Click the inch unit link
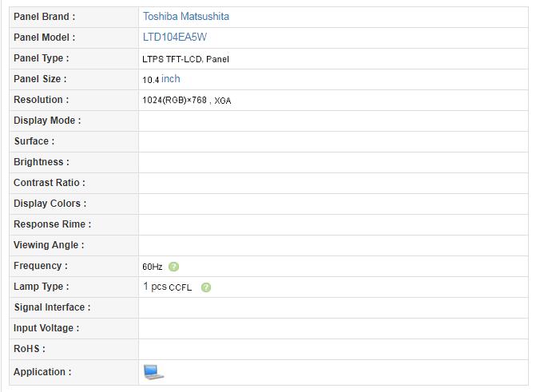This screenshot has height=392, width=536. [171, 78]
